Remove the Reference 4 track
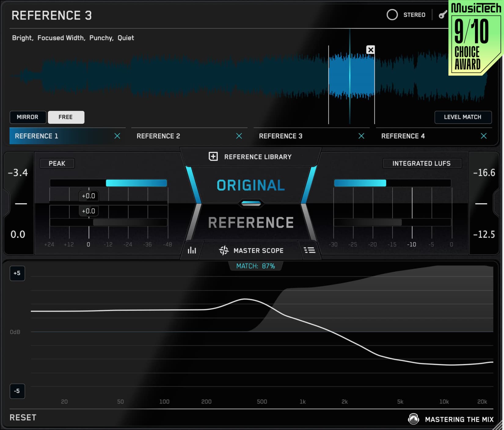Screen dimensions: 504x430 pyautogui.click(x=484, y=136)
